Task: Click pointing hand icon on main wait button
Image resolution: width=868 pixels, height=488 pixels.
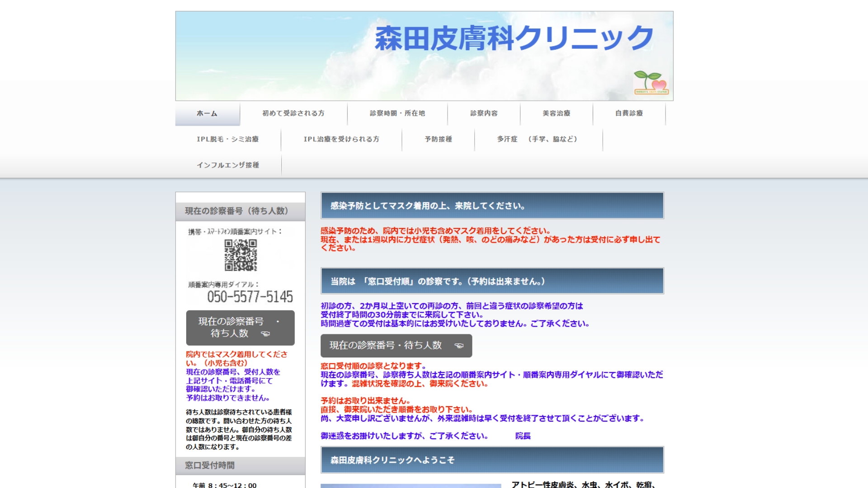Action: tap(459, 346)
